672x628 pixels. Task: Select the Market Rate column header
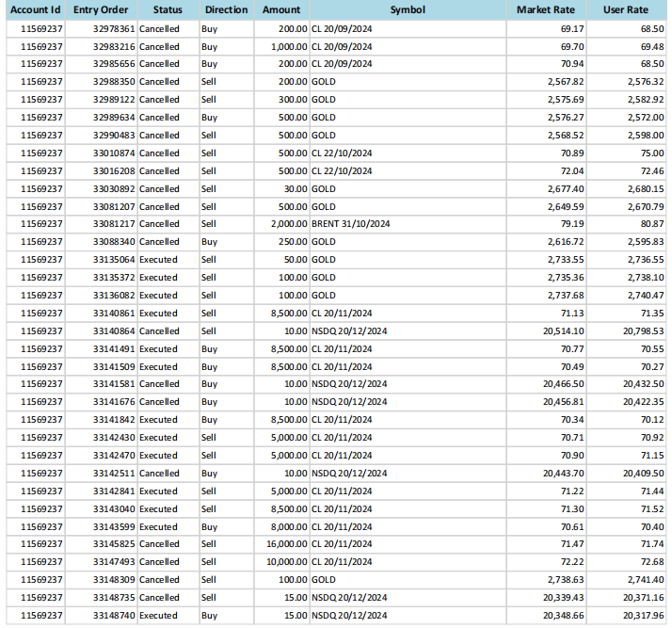point(546,9)
